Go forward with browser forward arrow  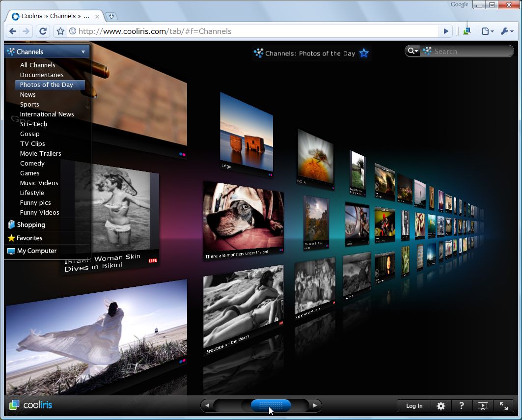coord(26,31)
